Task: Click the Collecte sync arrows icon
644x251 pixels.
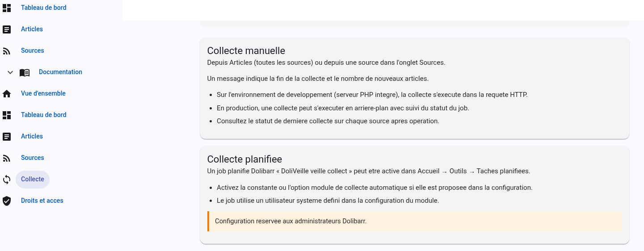Action: pyautogui.click(x=7, y=180)
